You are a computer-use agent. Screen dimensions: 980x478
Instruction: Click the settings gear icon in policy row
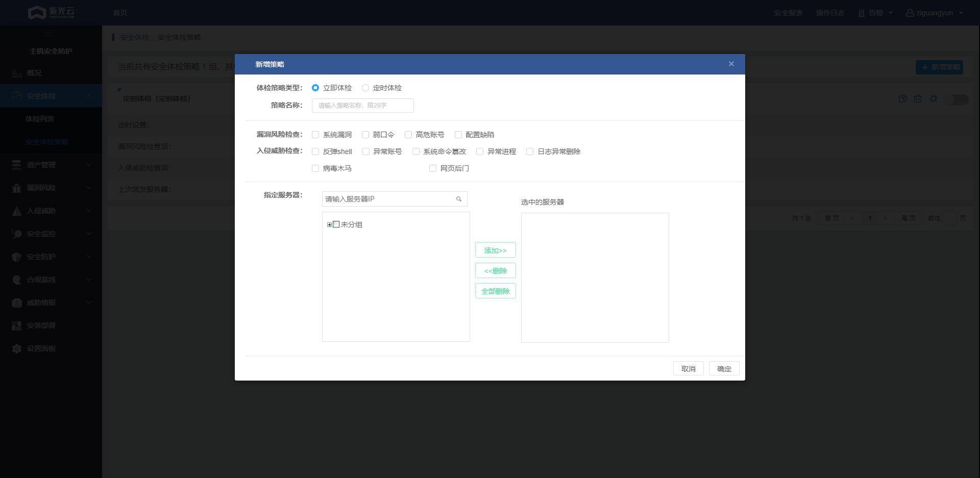tap(934, 98)
